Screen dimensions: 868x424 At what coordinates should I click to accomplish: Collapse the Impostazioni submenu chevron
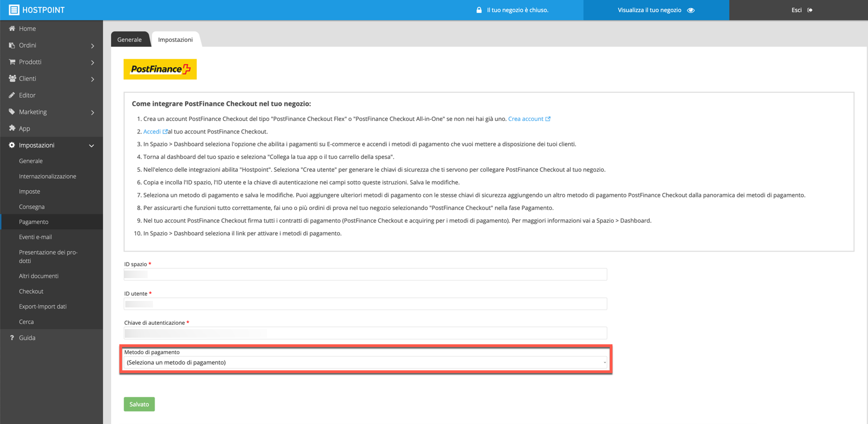[x=92, y=146]
